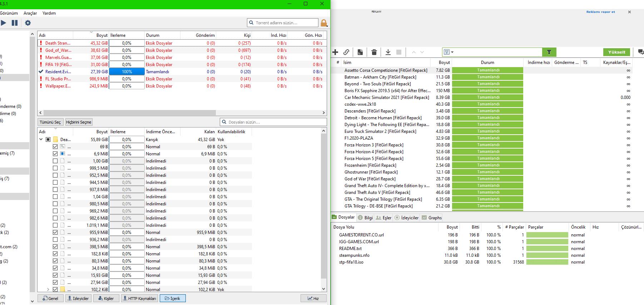Open the Araçlar menu

click(30, 13)
